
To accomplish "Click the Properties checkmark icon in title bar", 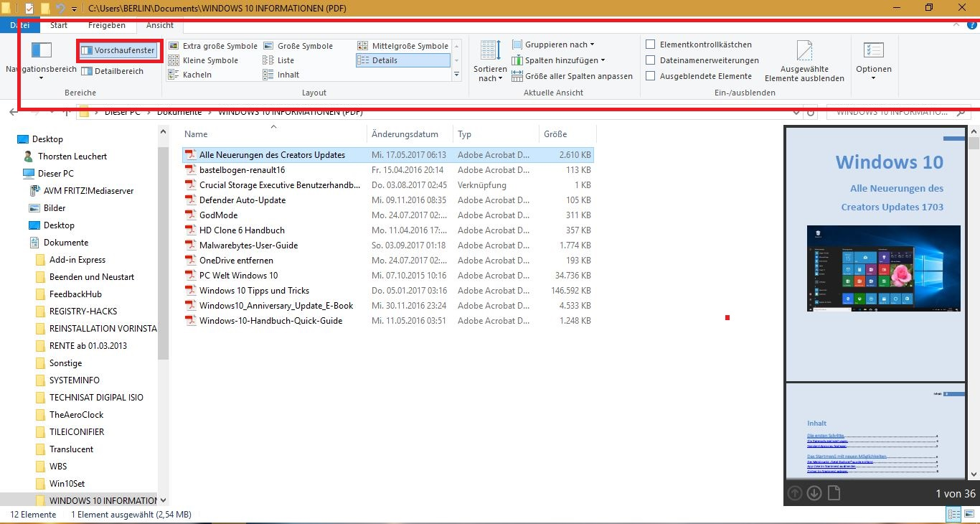I will [x=29, y=9].
